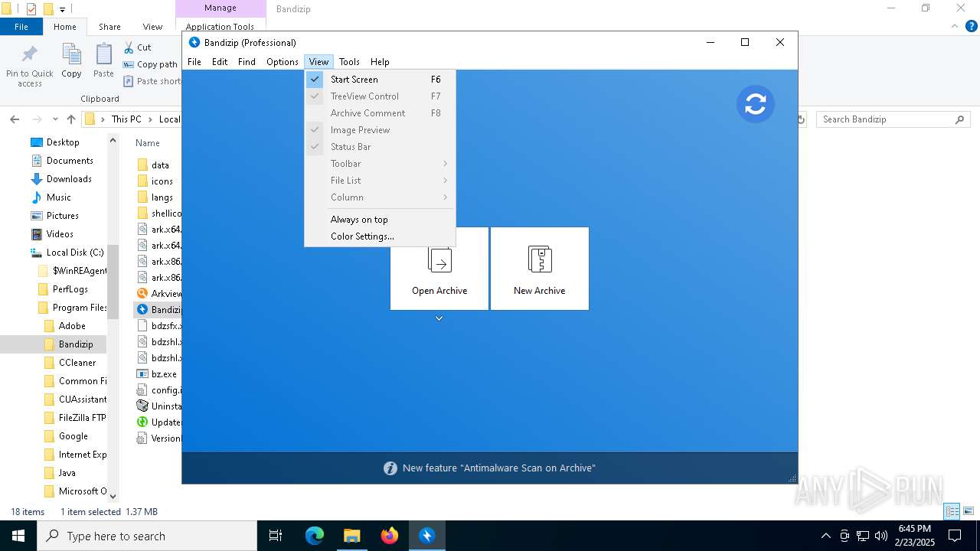Click the New Archive tile

coord(540,268)
